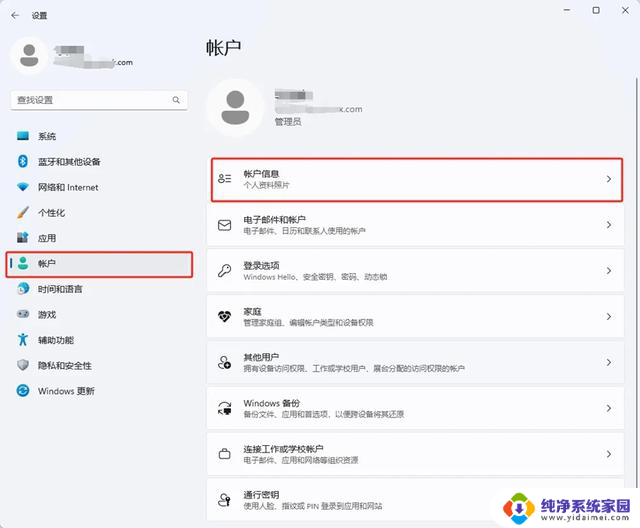Screen dimensions: 640x528
Task: Click the 通行密钥 passkey icon
Action: [x=224, y=500]
